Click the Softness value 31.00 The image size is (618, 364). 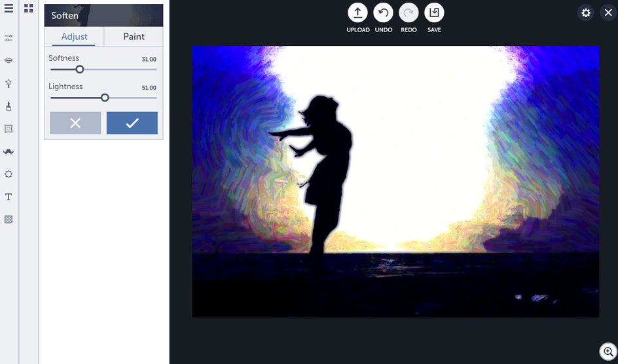149,60
